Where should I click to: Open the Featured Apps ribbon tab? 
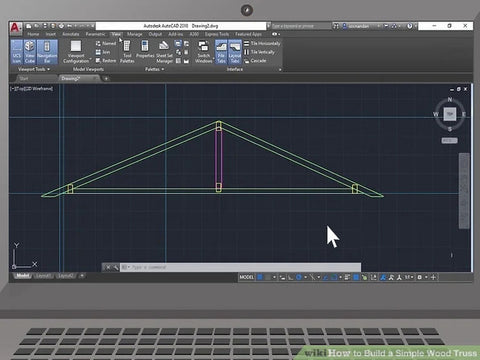(x=249, y=34)
